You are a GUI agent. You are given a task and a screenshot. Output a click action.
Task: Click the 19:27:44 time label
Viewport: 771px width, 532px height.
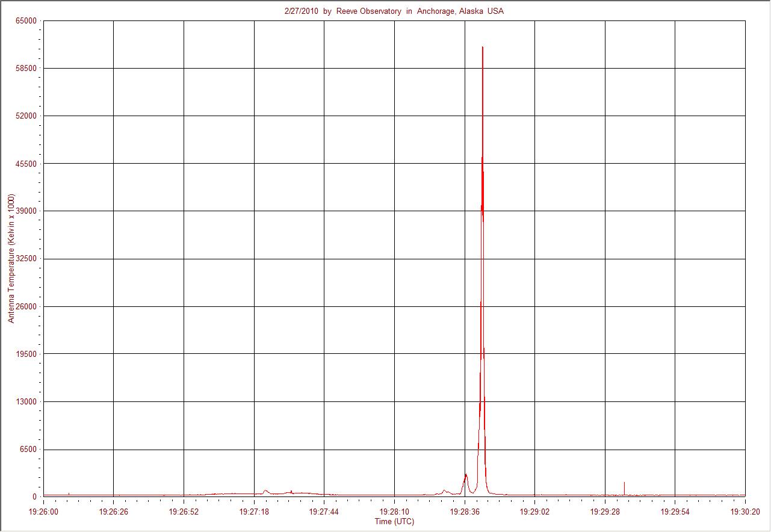(x=324, y=512)
